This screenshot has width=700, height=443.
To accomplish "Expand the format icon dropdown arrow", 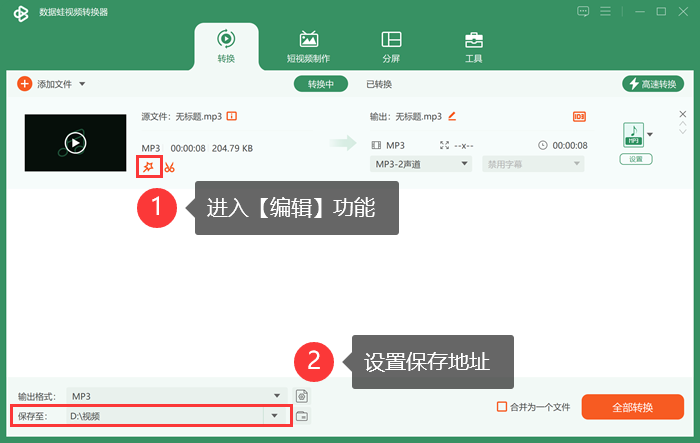I will (x=650, y=134).
